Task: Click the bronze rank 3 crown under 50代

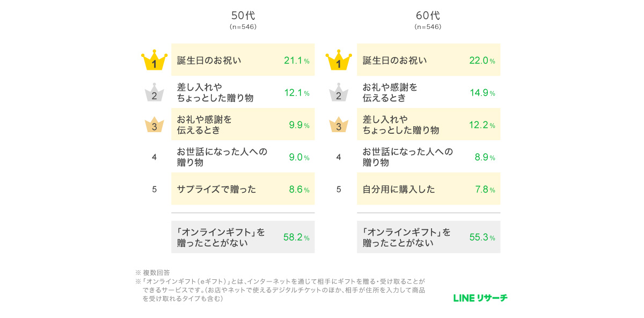Action: click(x=154, y=125)
